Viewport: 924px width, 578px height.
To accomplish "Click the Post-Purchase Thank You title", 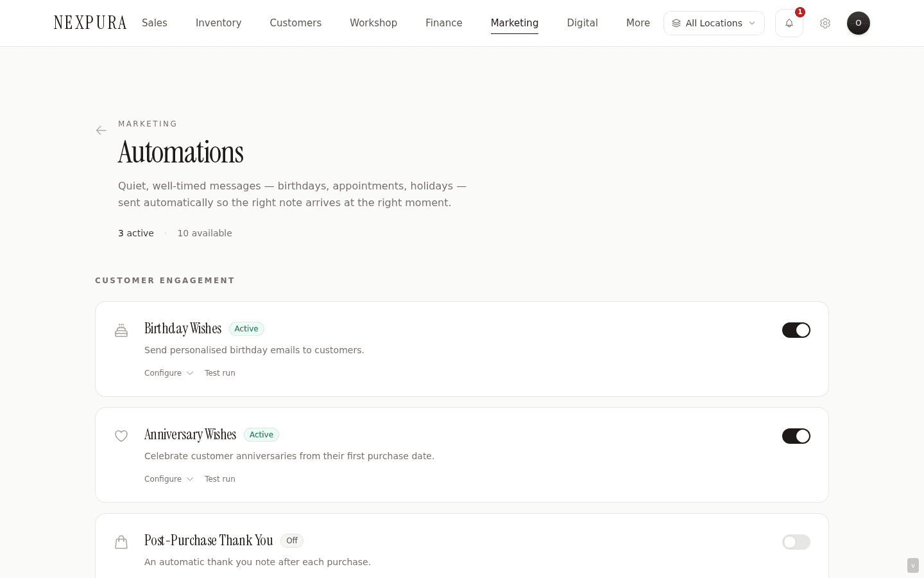I will click(209, 541).
